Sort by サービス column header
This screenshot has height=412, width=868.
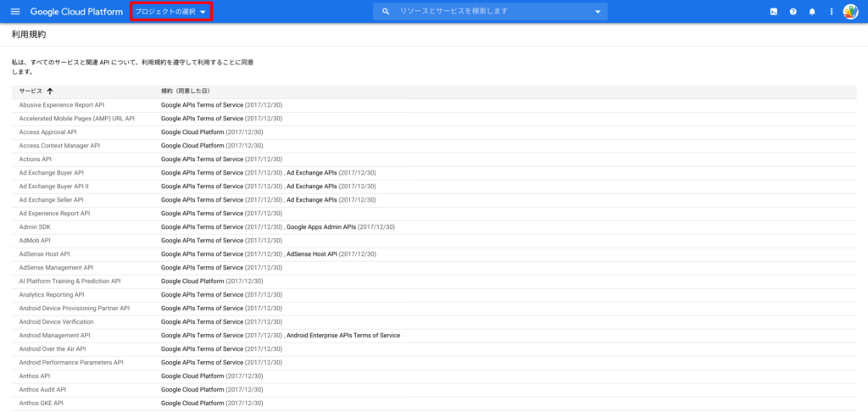[x=31, y=91]
